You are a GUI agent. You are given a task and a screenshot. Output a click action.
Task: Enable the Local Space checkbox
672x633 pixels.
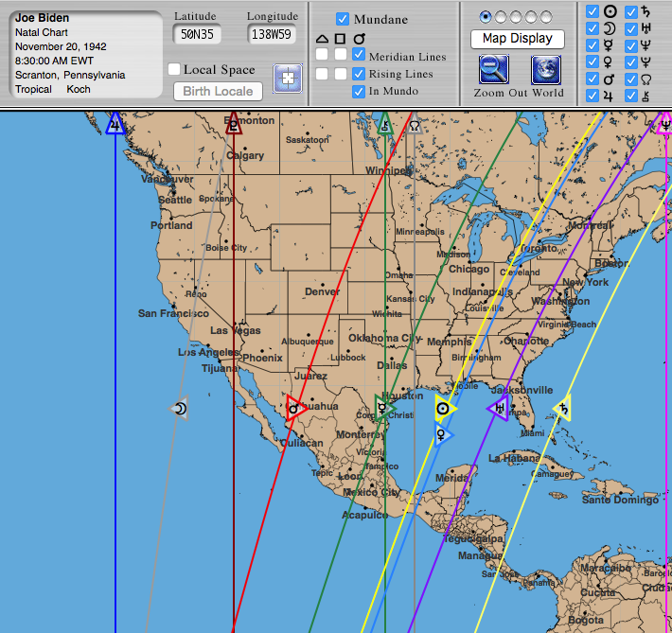pyautogui.click(x=174, y=70)
